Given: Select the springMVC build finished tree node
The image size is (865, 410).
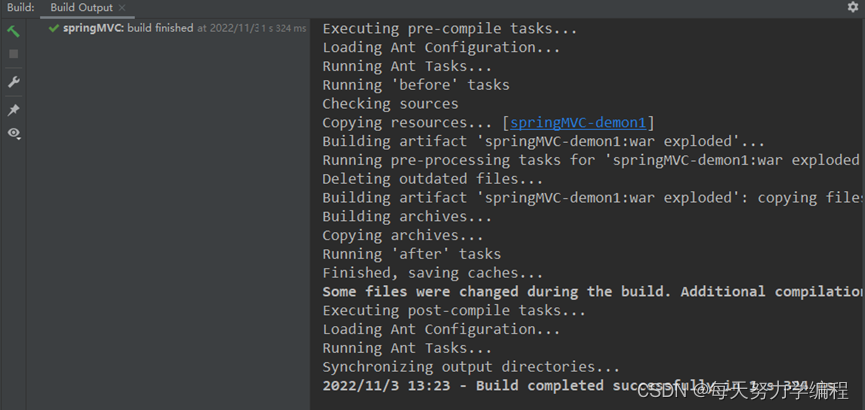Looking at the screenshot, I should coord(128,28).
